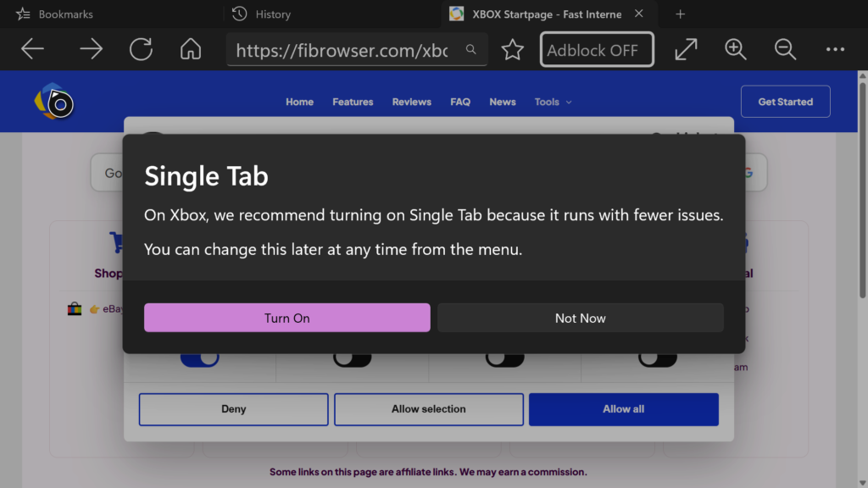Click Allow all in cookie consent
The width and height of the screenshot is (868, 488).
coord(623,409)
